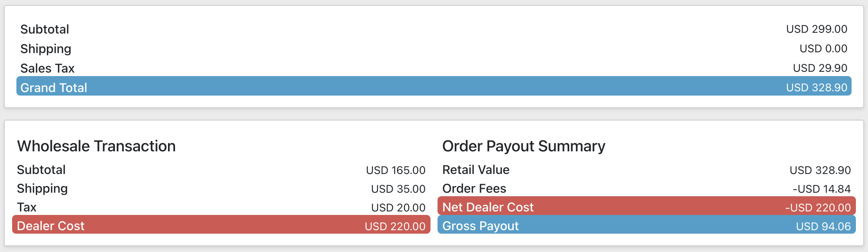Click the USD 220.00 Dealer Cost amount
Viewport: 868px width, 252px height.
395,227
